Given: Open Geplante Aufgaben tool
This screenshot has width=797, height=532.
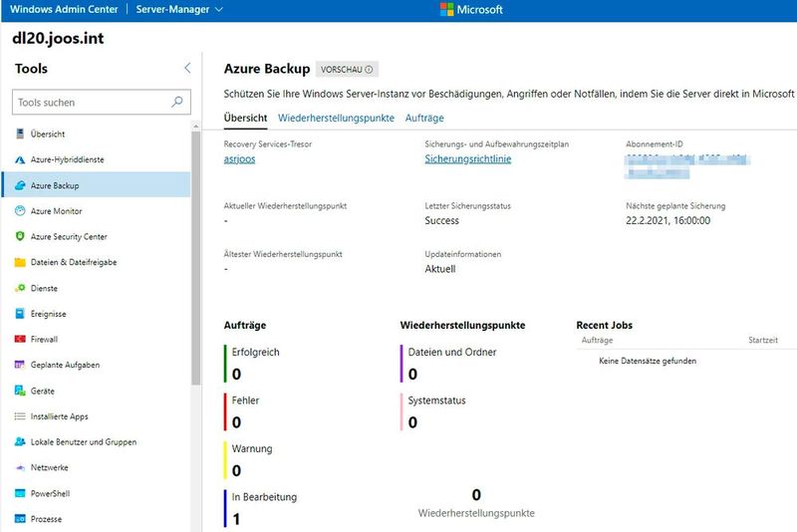Looking at the screenshot, I should [x=97, y=365].
